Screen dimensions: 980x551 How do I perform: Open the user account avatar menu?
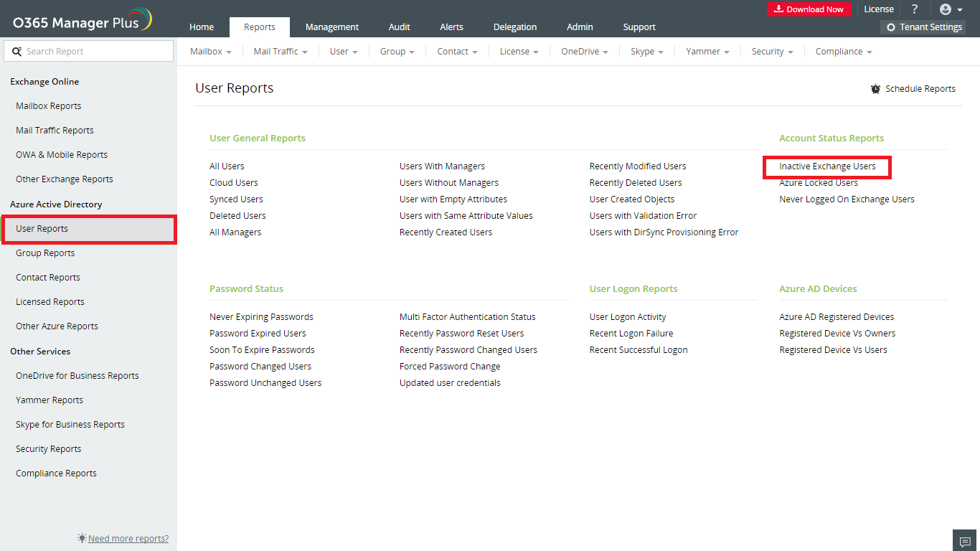951,9
